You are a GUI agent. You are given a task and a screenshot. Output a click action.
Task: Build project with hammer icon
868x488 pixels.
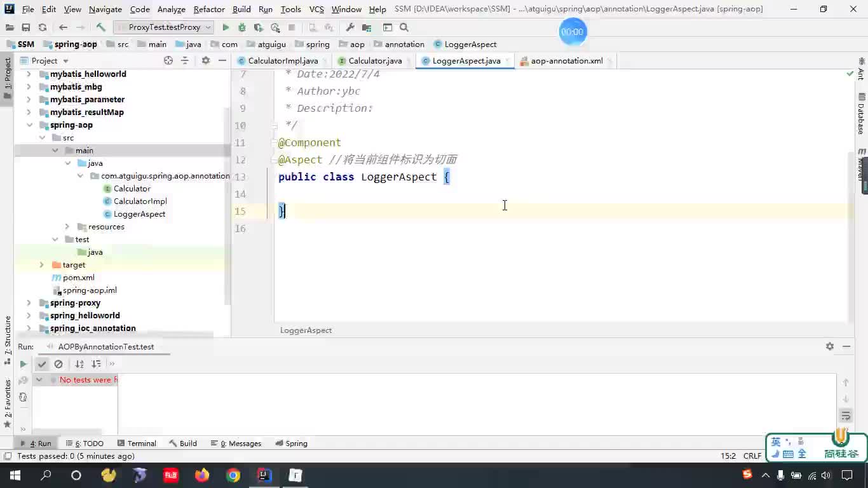point(100,27)
